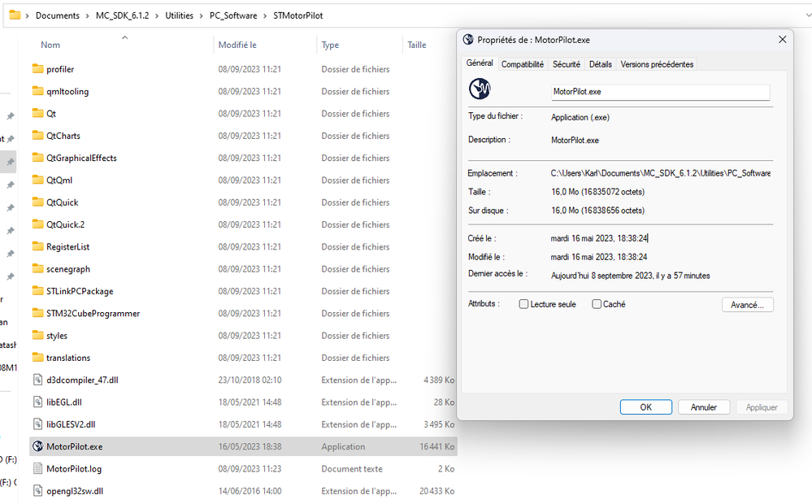
Task: Click the 23/10/2018 02:10 modified date
Action: 250,380
